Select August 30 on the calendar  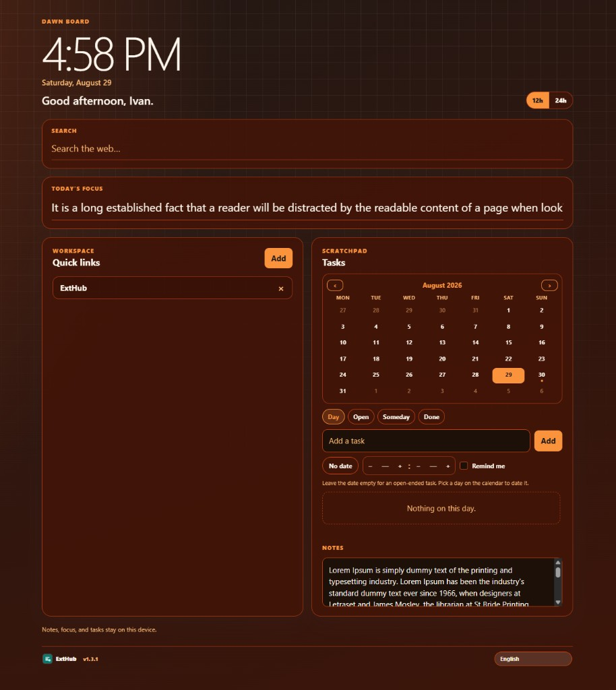[x=542, y=375]
